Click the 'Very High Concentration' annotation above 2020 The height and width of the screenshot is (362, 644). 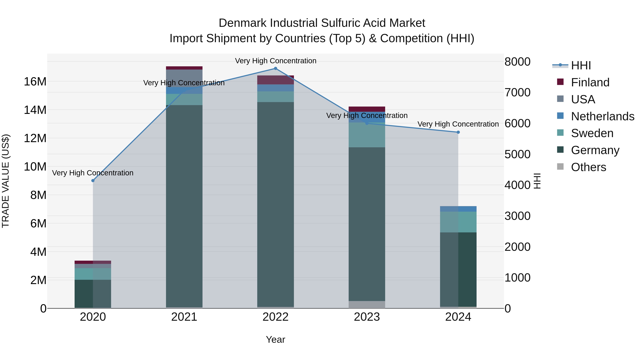(x=93, y=173)
